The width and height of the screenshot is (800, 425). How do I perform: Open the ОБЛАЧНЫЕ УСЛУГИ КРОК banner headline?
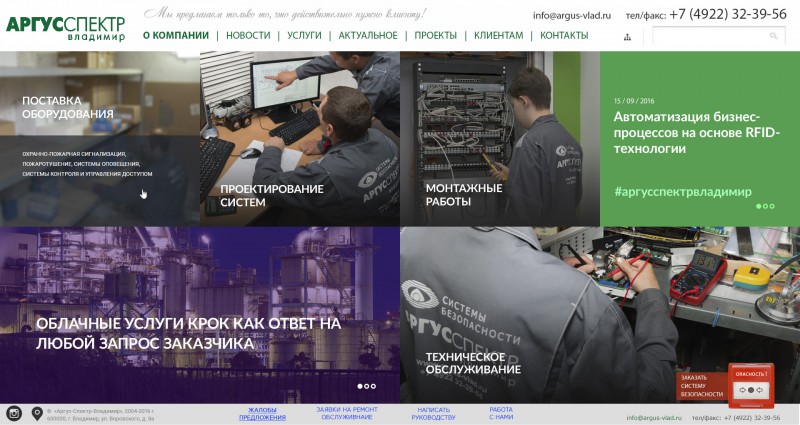click(x=188, y=333)
